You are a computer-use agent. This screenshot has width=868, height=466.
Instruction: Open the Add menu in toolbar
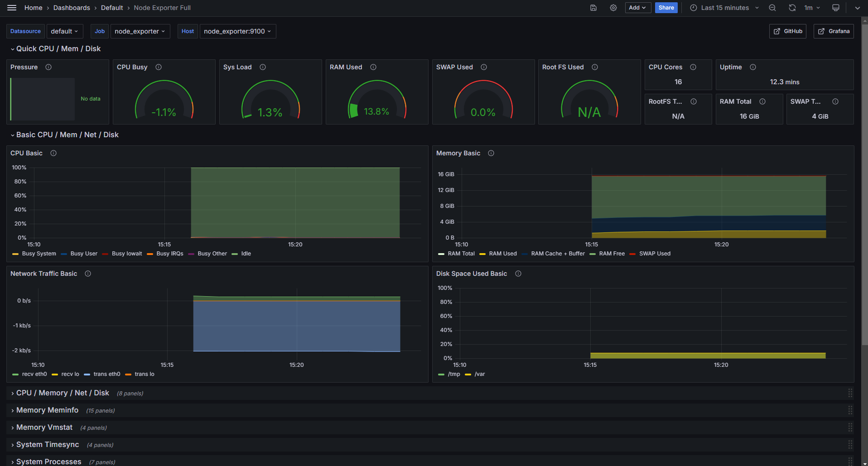pos(637,8)
